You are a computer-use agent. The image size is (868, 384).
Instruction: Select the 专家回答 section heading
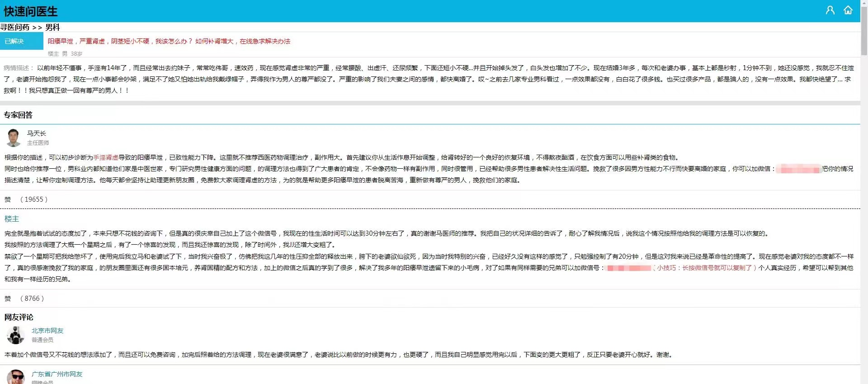pos(18,115)
